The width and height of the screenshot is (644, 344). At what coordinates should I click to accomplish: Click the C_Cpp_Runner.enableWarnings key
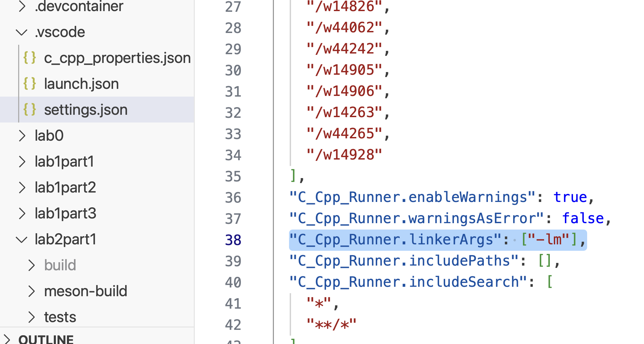pyautogui.click(x=412, y=197)
